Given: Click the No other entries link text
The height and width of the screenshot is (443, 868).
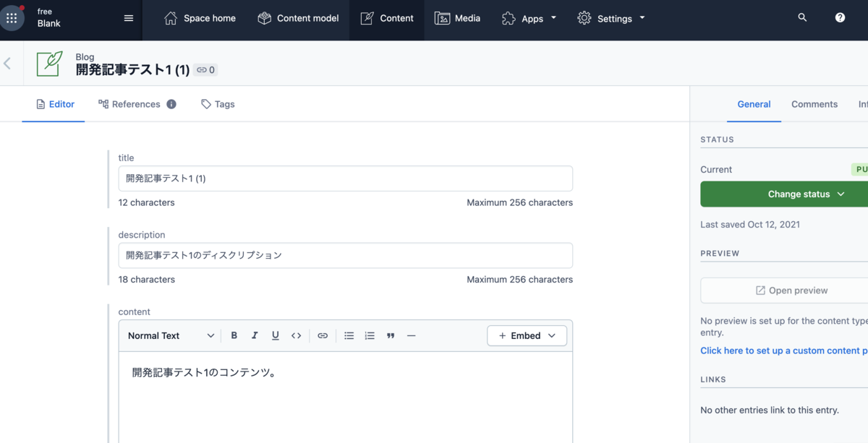Looking at the screenshot, I should tap(770, 410).
